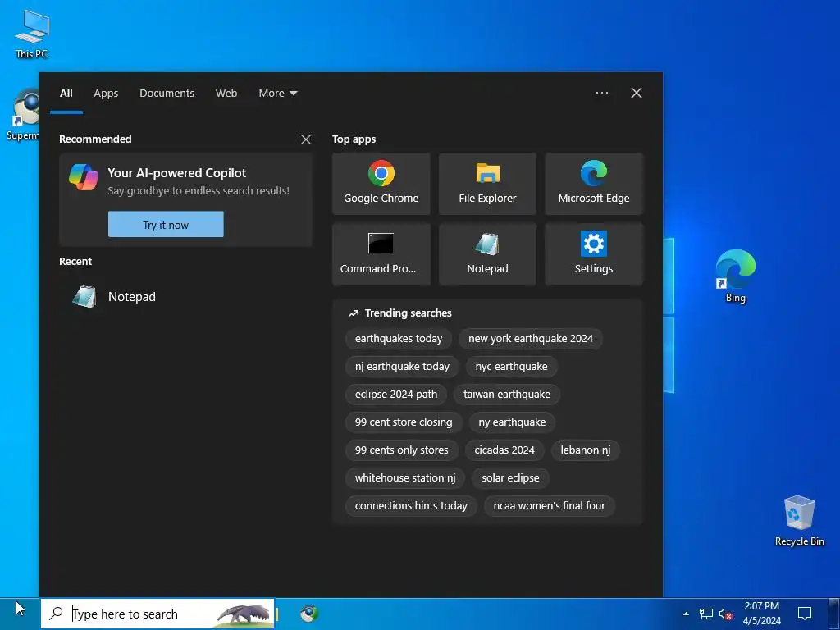Show hidden system tray icons
This screenshot has width=840, height=630.
(x=686, y=614)
